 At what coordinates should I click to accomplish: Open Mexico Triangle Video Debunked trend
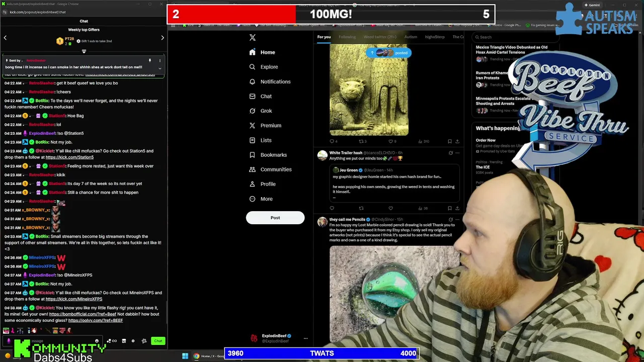pos(512,50)
